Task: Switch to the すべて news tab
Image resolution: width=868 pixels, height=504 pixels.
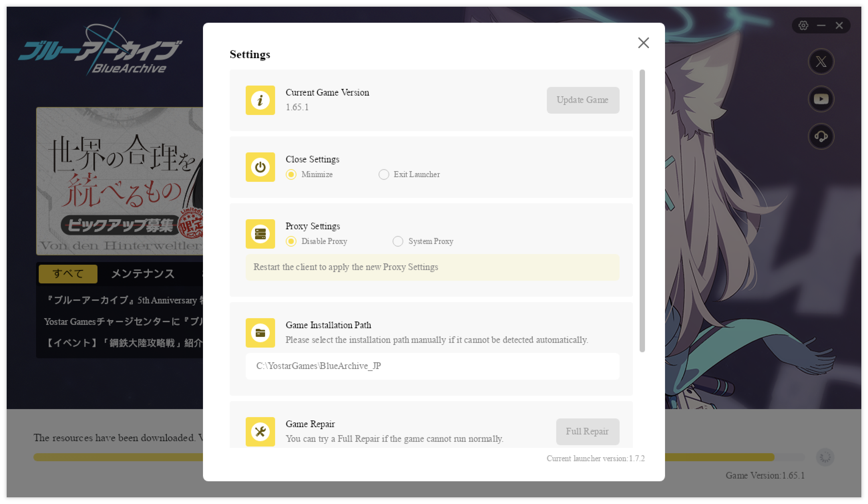Action: tap(68, 274)
